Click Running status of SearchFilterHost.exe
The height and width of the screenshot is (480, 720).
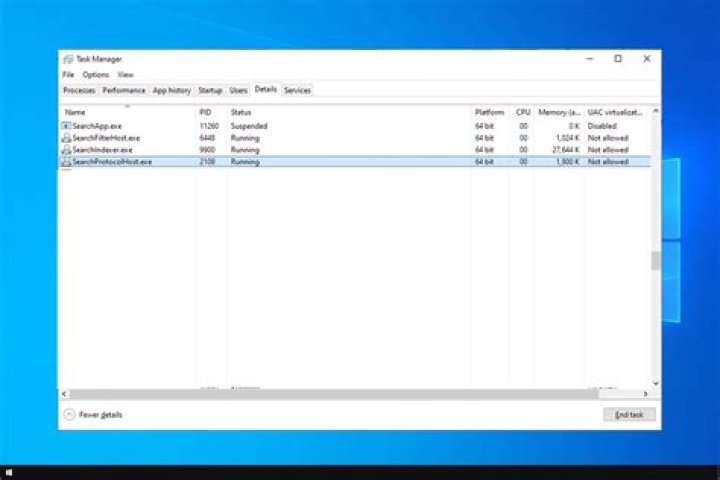(245, 138)
